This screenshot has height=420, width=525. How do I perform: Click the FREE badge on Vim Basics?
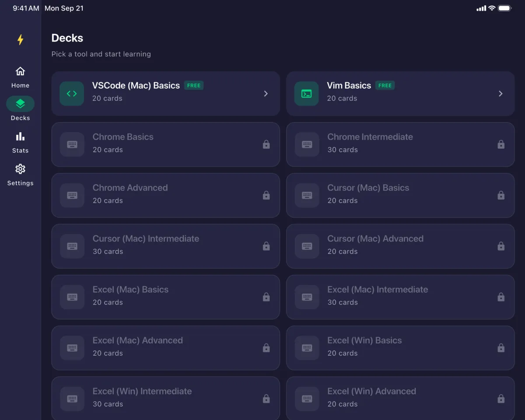(385, 86)
